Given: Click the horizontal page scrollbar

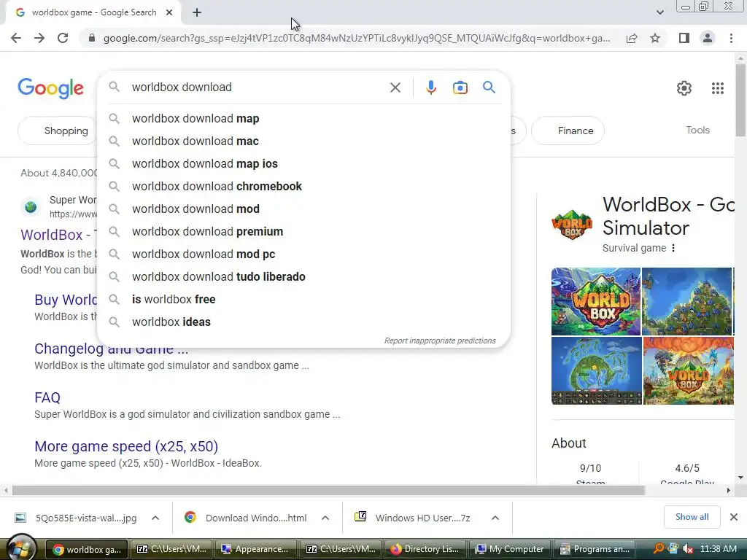Looking at the screenshot, I should coord(328,491).
